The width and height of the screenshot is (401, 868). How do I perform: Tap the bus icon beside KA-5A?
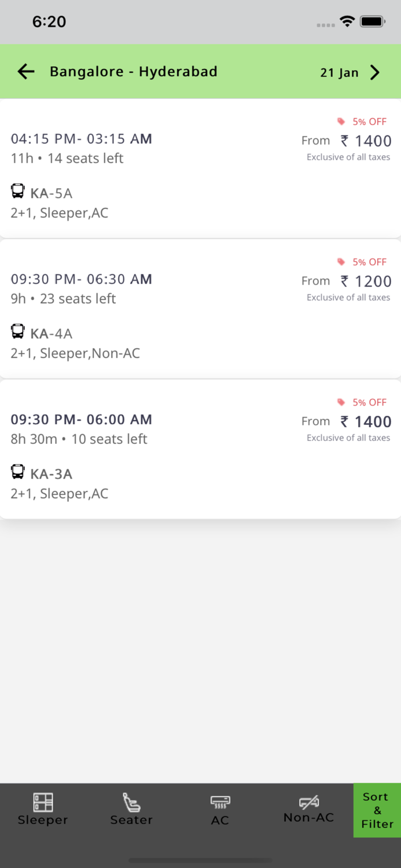(x=18, y=192)
